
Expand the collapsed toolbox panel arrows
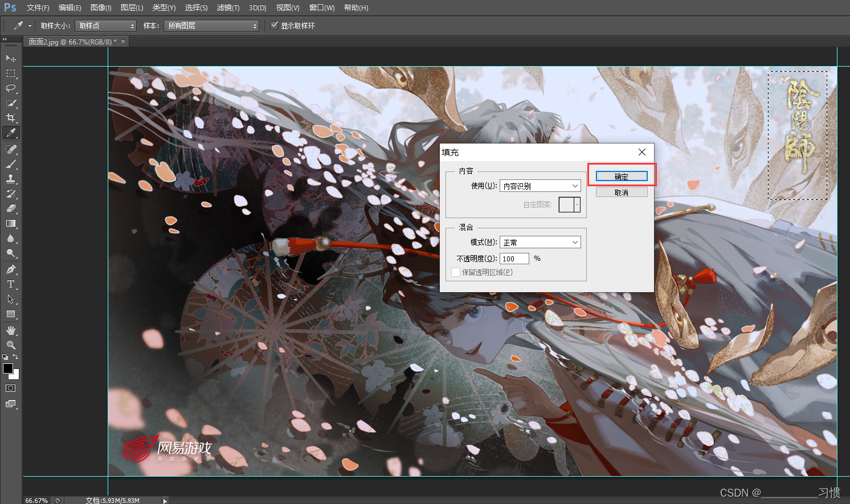[5, 39]
